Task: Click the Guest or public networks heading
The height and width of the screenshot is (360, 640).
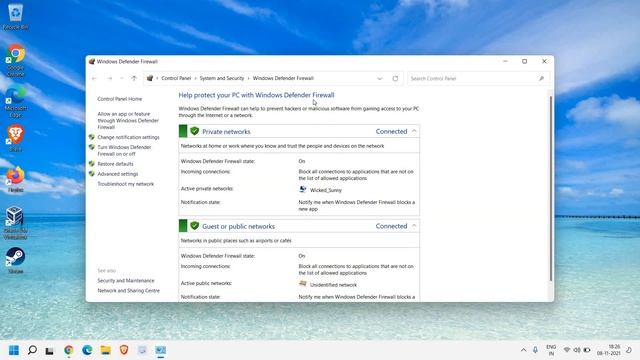Action: (x=238, y=226)
